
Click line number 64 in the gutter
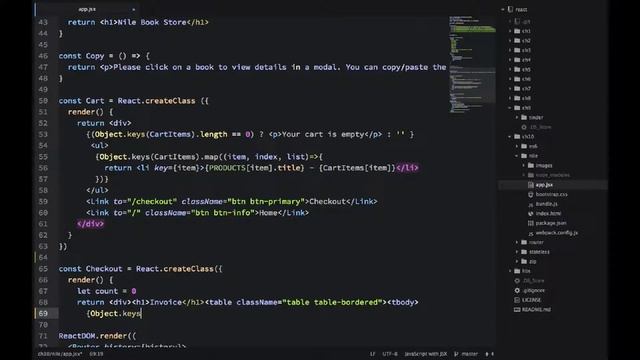43,257
